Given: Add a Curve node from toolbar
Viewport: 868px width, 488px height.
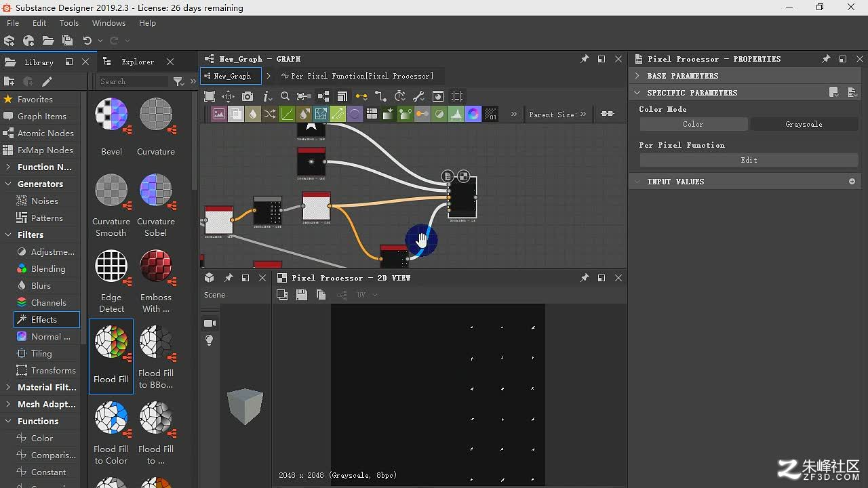Looking at the screenshot, I should (287, 114).
